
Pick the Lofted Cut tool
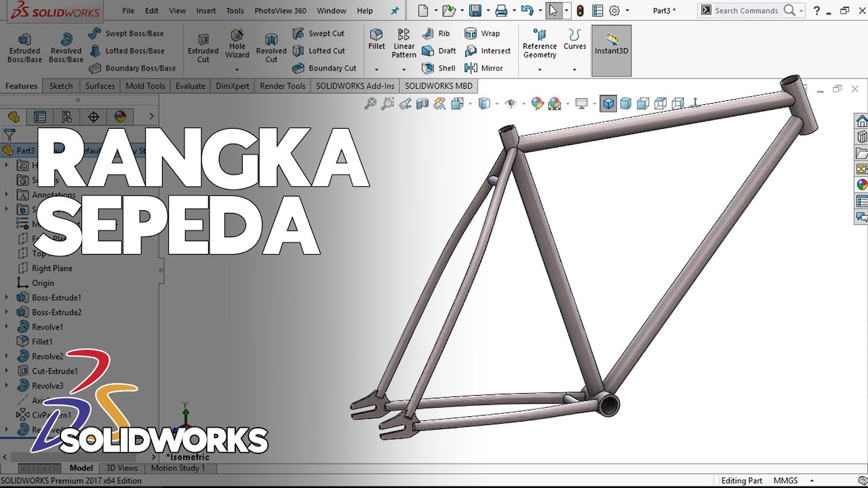point(319,51)
